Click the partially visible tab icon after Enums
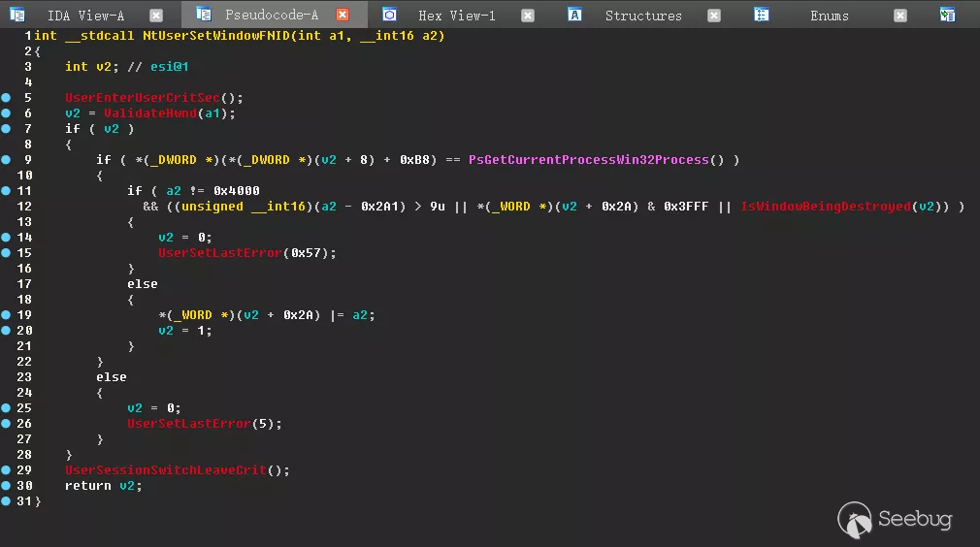The height and width of the screenshot is (547, 980). [948, 15]
